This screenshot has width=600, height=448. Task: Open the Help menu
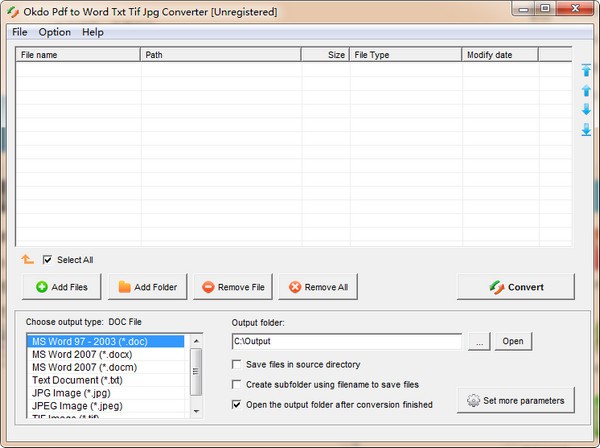pos(93,32)
